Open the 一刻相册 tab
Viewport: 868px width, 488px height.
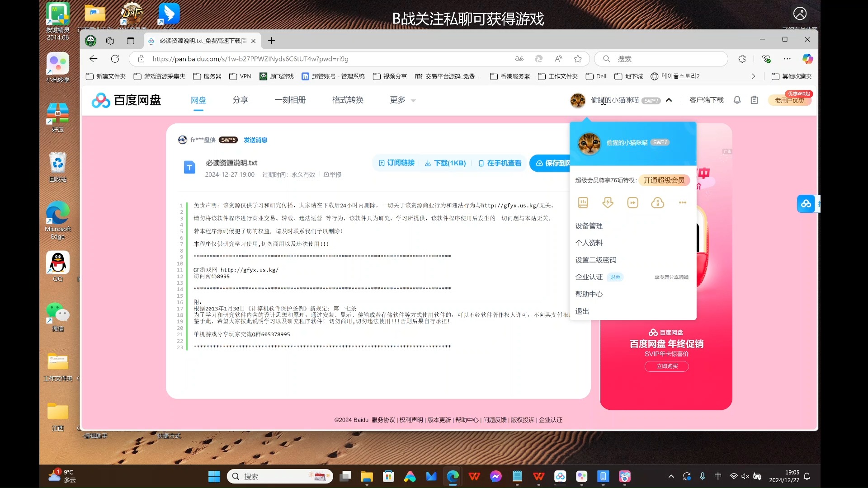[290, 100]
